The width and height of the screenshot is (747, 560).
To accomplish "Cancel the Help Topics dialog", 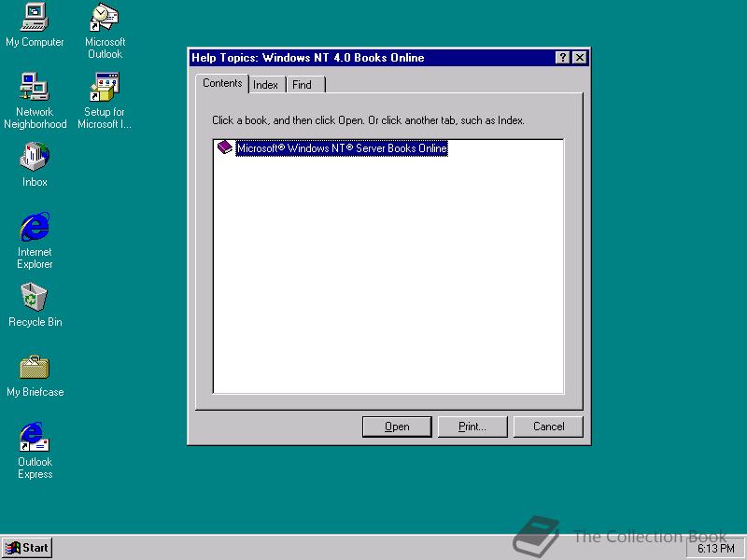I will (x=548, y=427).
